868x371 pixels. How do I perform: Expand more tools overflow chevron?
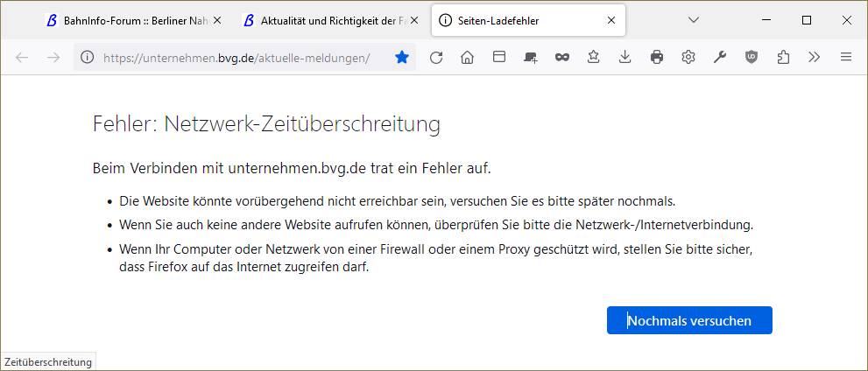click(x=814, y=57)
